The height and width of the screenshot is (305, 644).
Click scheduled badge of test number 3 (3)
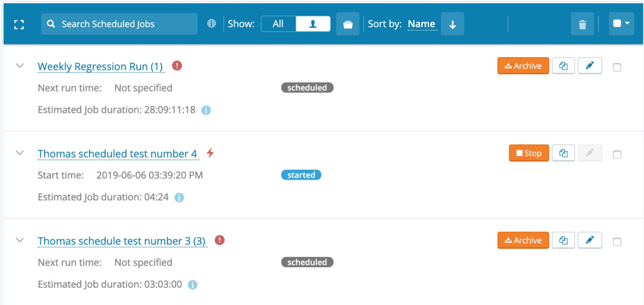pos(307,262)
